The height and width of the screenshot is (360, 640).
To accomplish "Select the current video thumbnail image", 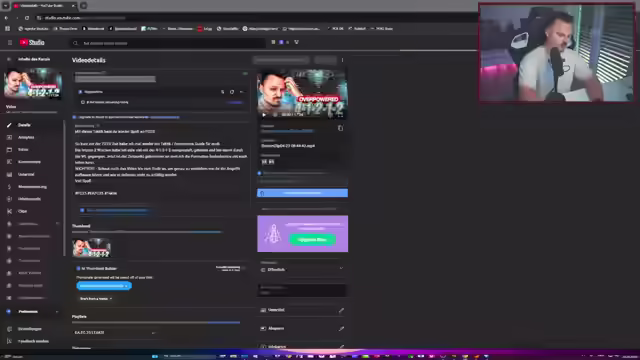I will click(x=92, y=248).
